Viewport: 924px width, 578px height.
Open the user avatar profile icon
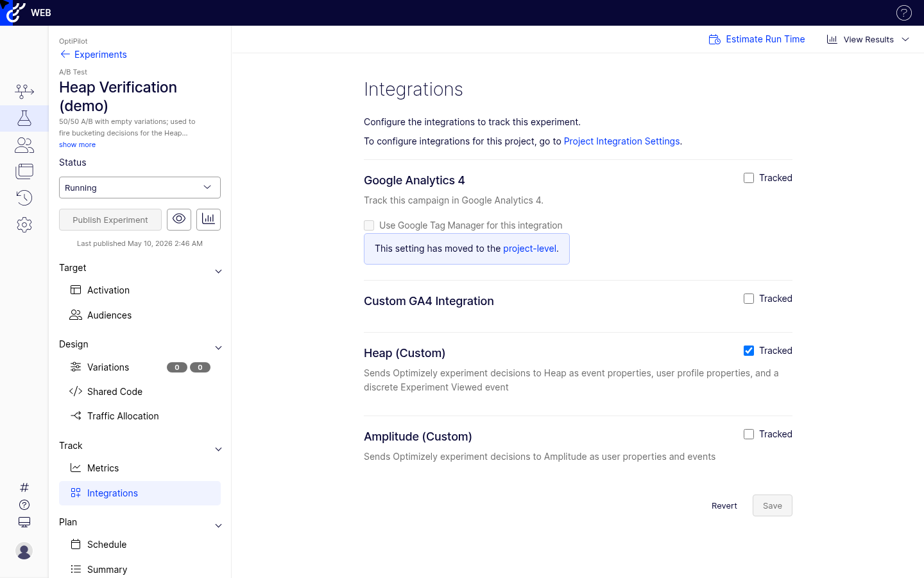point(24,551)
